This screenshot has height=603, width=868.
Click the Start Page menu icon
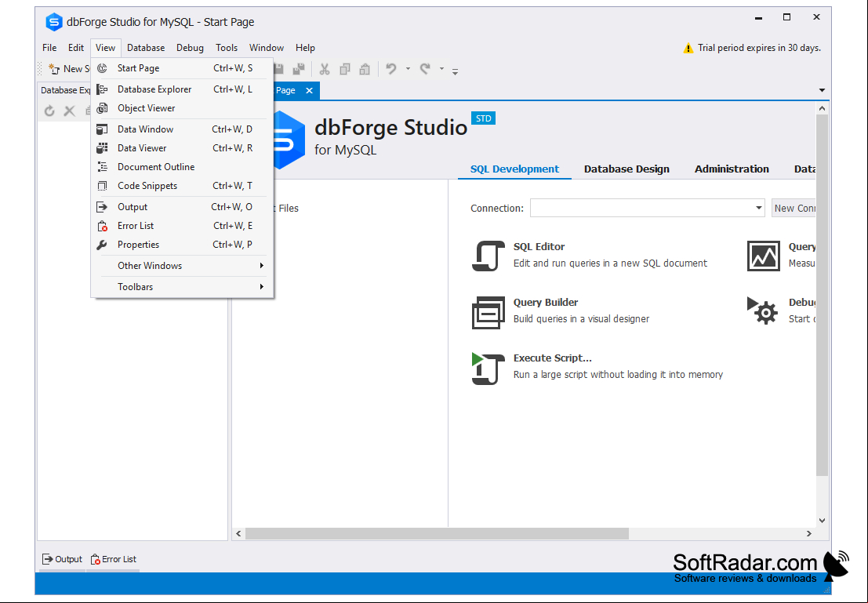pyautogui.click(x=102, y=68)
